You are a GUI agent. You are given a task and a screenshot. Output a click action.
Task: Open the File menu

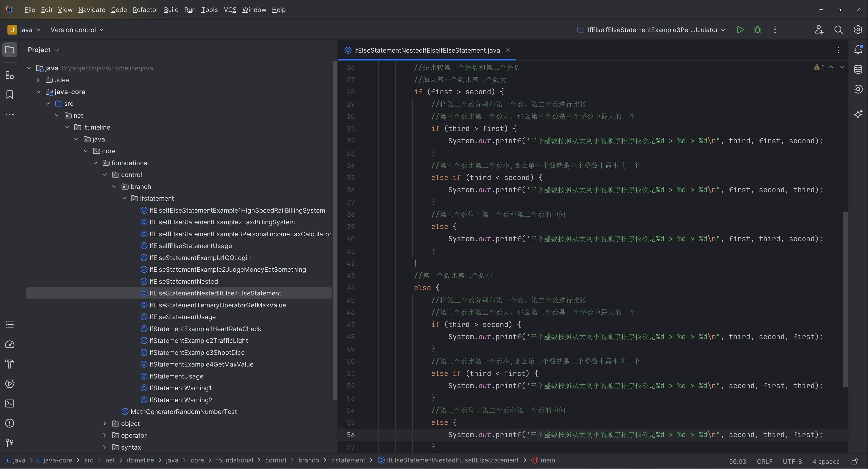point(30,10)
